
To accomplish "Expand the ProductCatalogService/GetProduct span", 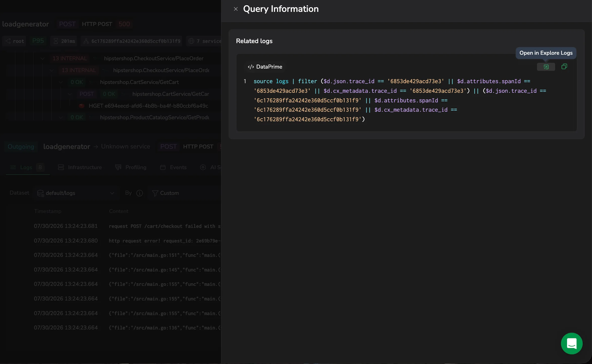I will point(61,117).
